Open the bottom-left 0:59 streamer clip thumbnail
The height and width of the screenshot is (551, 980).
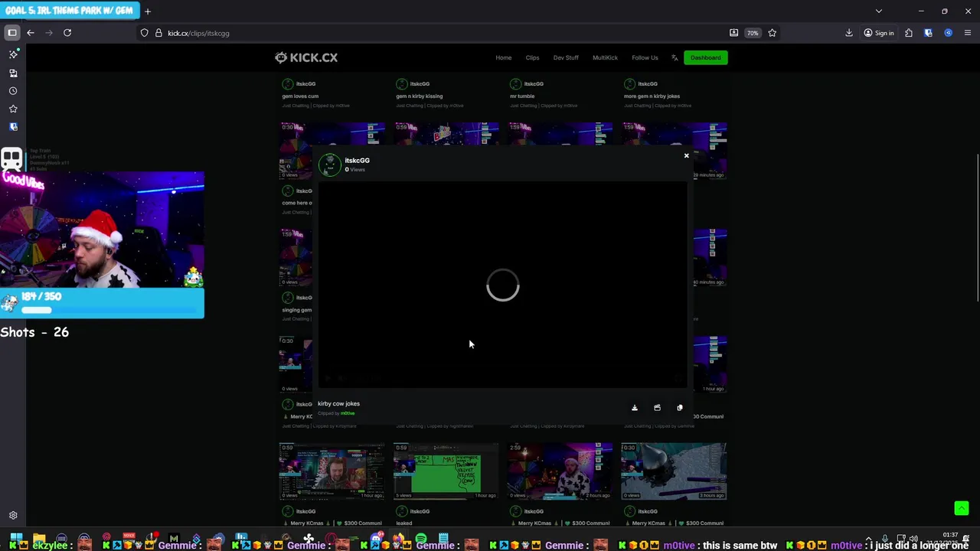point(332,471)
